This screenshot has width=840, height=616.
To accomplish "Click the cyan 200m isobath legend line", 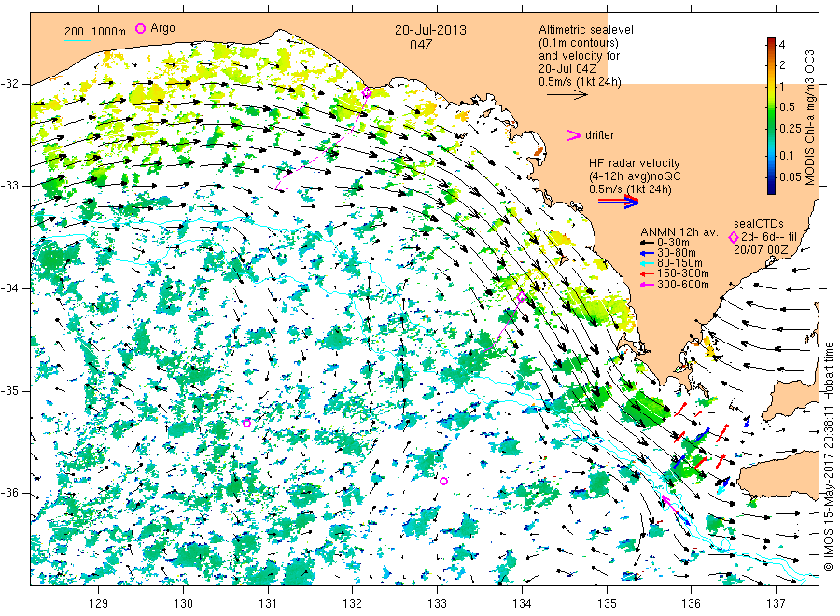I will [x=77, y=41].
